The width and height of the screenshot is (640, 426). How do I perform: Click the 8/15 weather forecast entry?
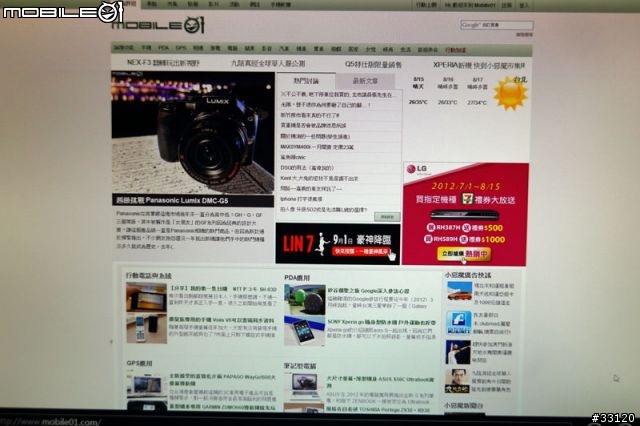[418, 91]
